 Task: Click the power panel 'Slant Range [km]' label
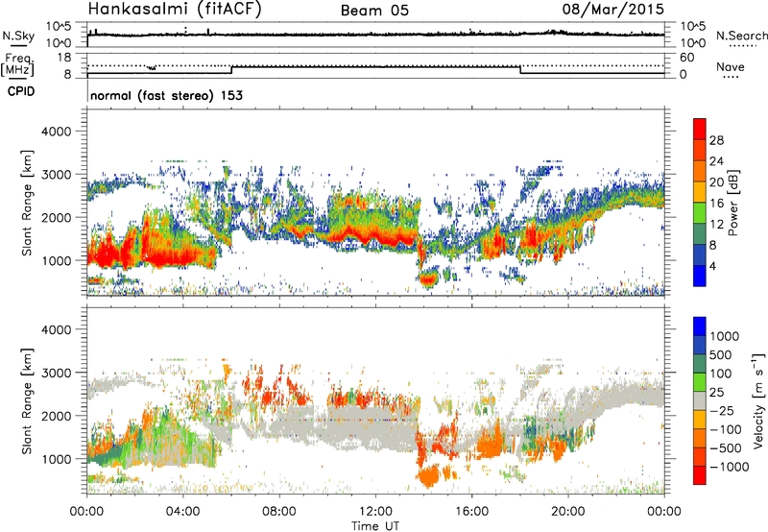[x=27, y=203]
